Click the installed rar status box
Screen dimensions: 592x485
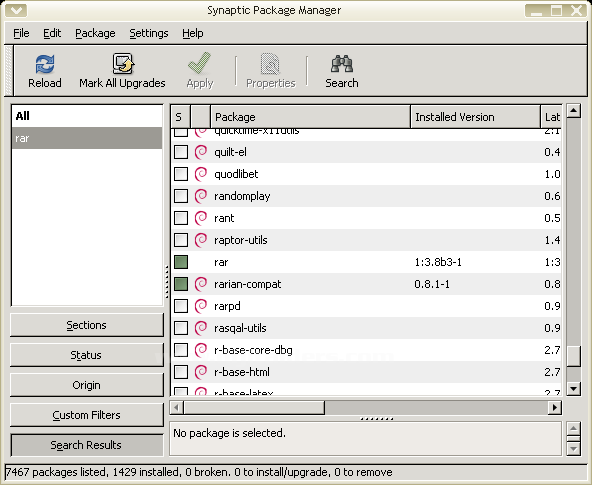click(181, 262)
